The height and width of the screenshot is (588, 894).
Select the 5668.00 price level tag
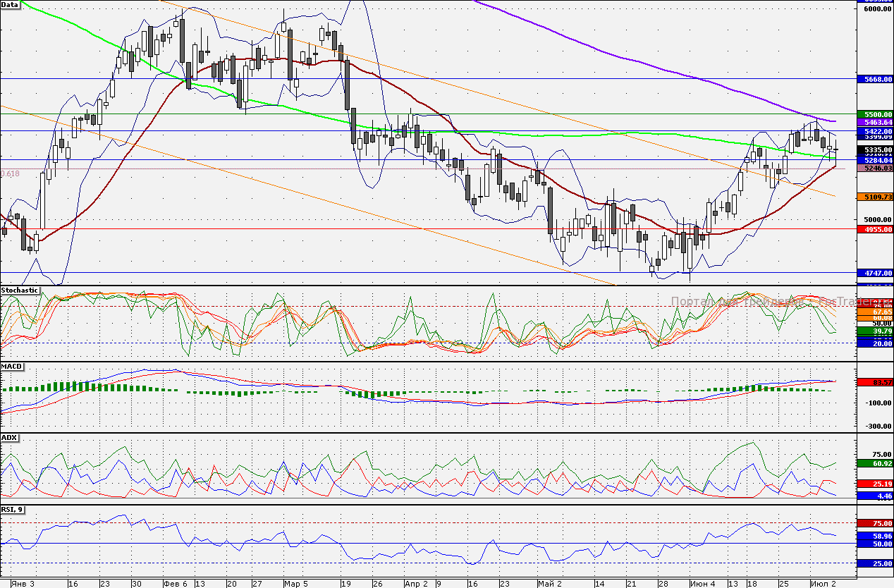tap(875, 80)
